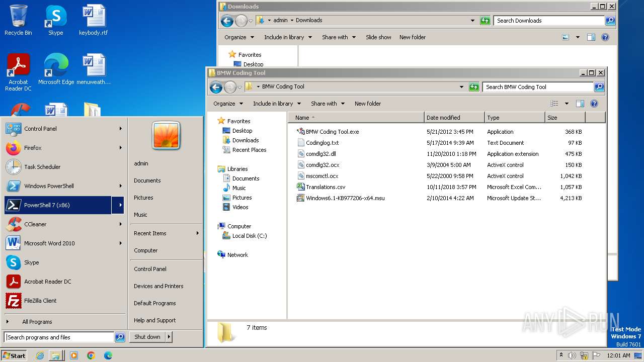Click New folder in BMW Coding Tool
Viewport: 644px width, 362px height.
coord(368,104)
